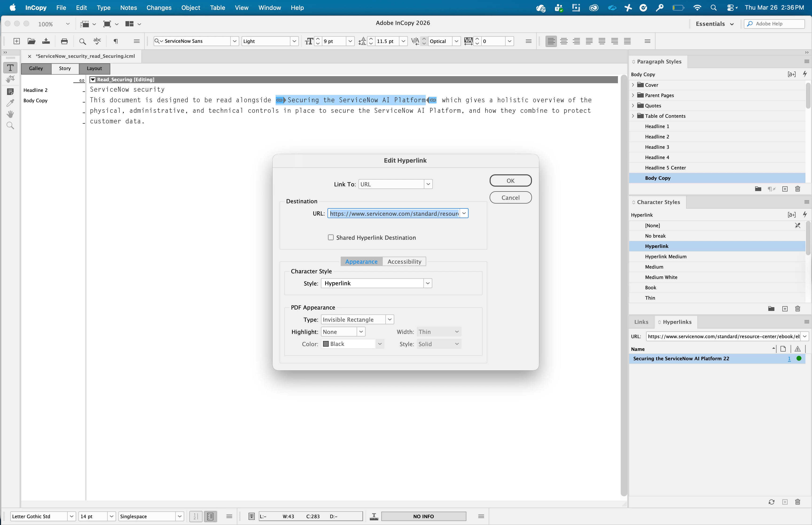Click the Cancel button
Screen dimensions: 812x525
pyautogui.click(x=510, y=198)
